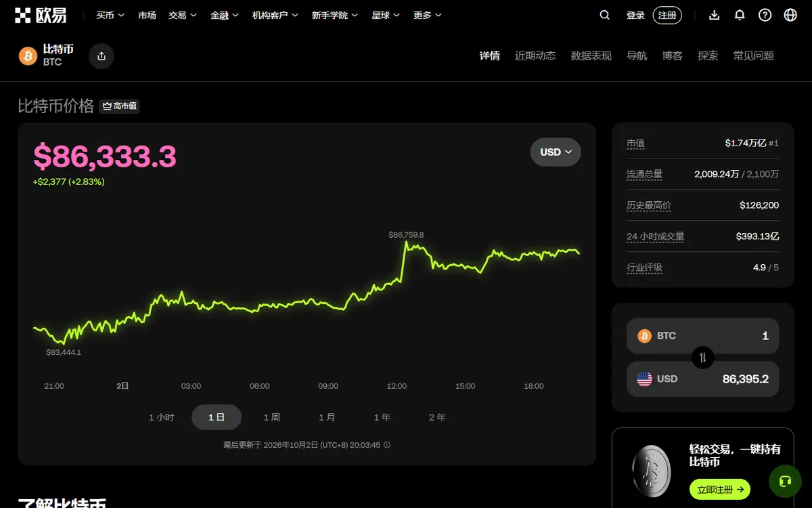The width and height of the screenshot is (812, 508).
Task: Click the +$2,377 (+2.83%) change text
Action: (x=68, y=182)
